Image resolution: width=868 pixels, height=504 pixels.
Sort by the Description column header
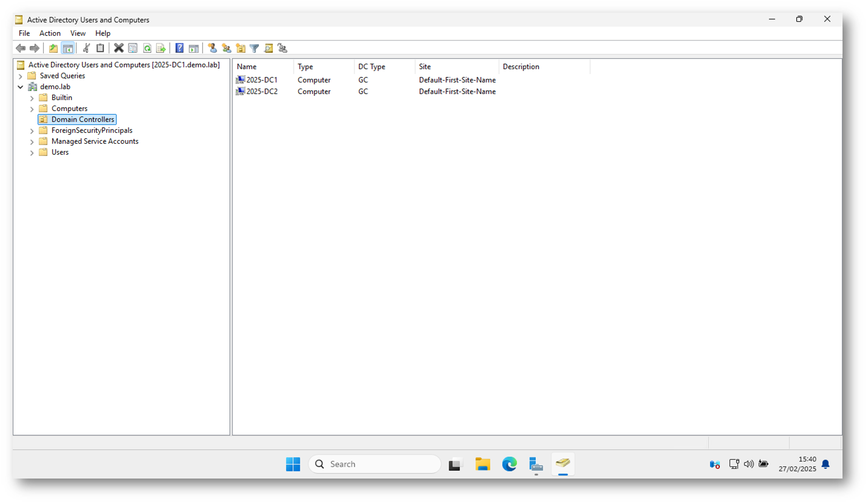(x=544, y=67)
